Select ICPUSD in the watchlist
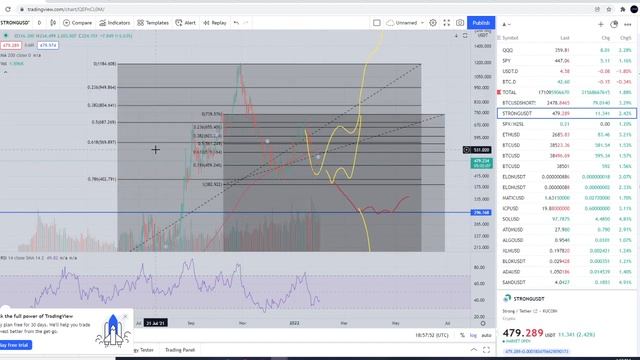Image resolution: width=640 pixels, height=360 pixels. [x=567, y=209]
